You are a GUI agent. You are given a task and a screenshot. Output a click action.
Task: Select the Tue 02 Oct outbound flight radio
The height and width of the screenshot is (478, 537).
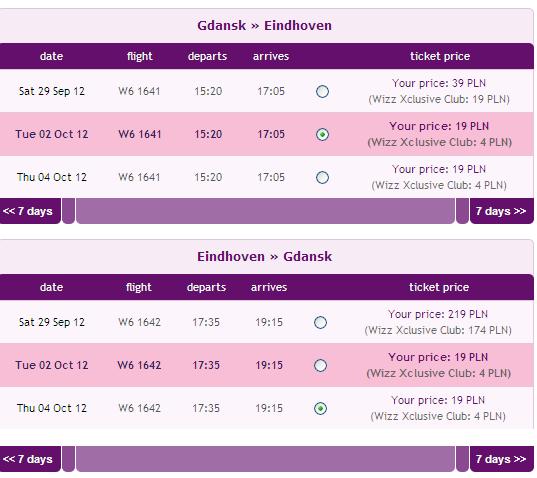(x=322, y=135)
